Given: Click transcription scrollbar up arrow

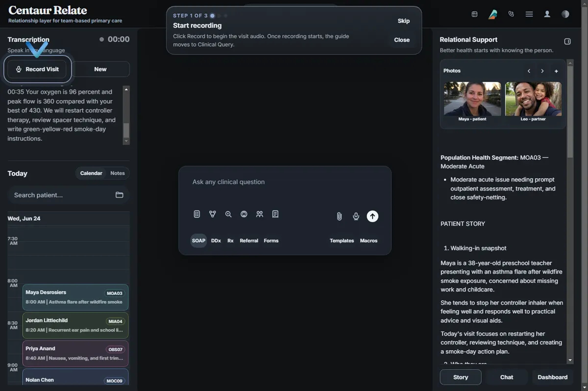Looking at the screenshot, I should [126, 89].
